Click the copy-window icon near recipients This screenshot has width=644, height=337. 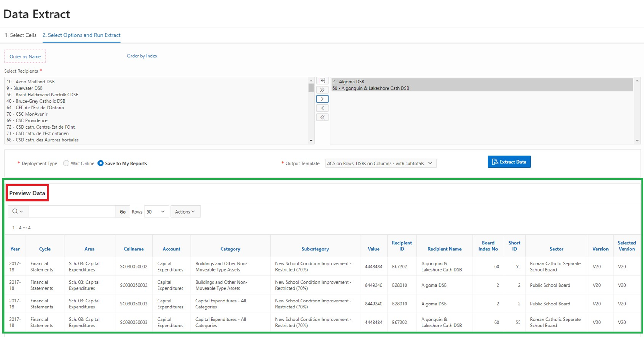coord(323,81)
